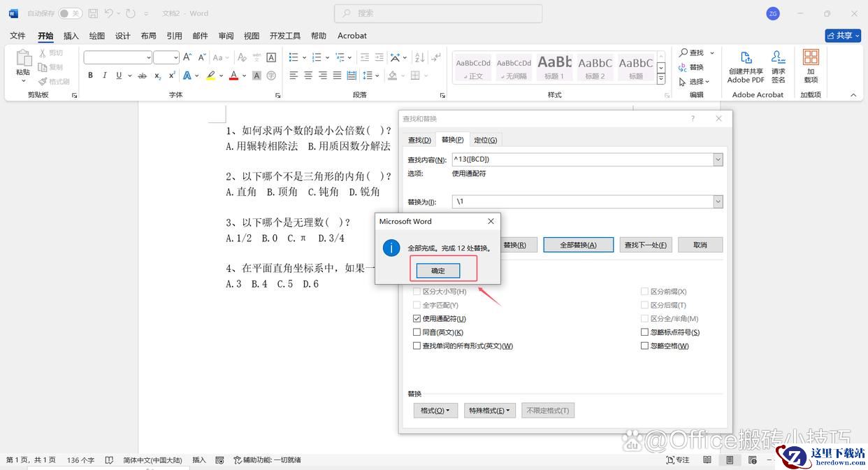Click the search box in title bar

point(438,13)
